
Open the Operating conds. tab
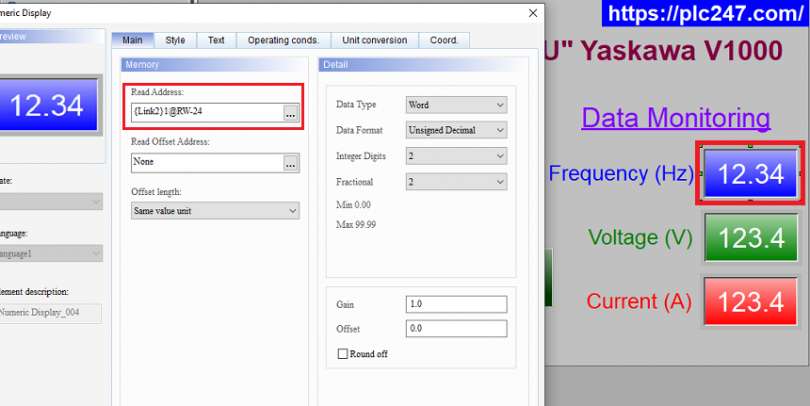283,40
